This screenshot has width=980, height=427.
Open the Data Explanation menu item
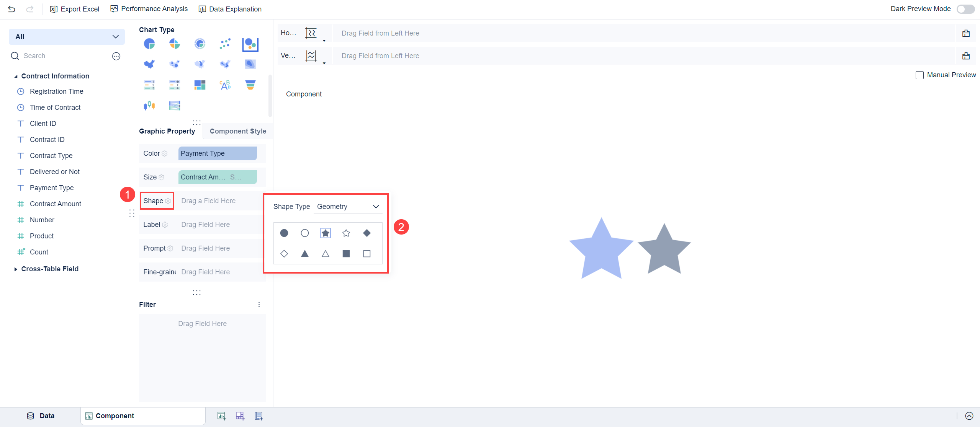[230, 9]
